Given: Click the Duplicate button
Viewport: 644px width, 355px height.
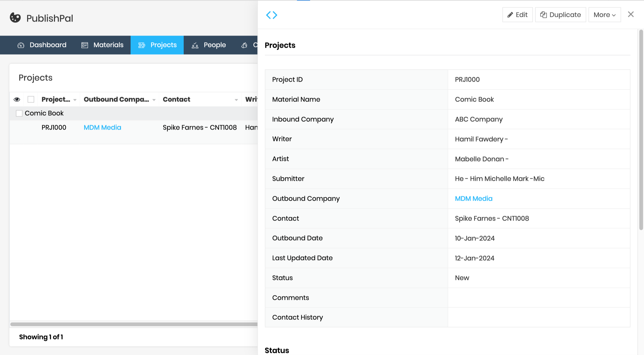Looking at the screenshot, I should 560,15.
